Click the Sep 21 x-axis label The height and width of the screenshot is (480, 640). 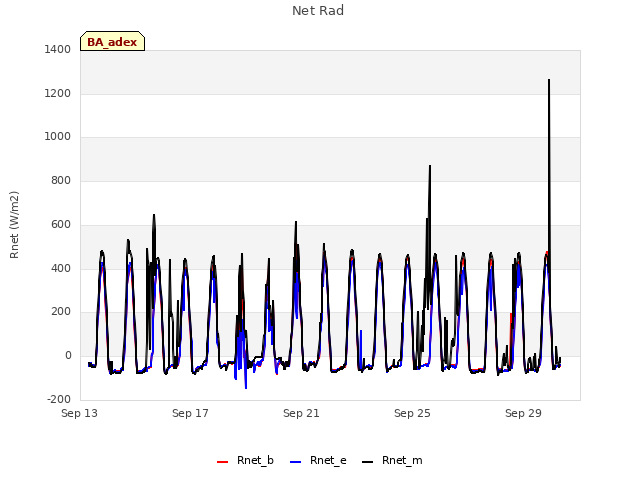click(301, 413)
